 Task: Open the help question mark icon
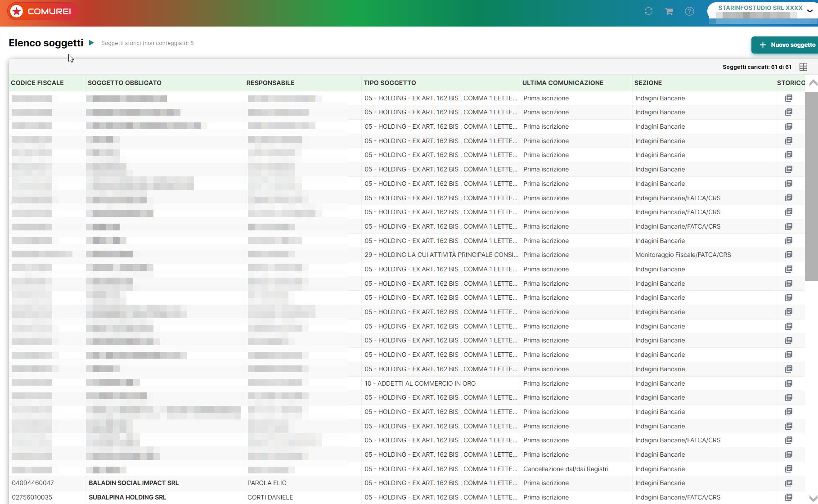(689, 11)
